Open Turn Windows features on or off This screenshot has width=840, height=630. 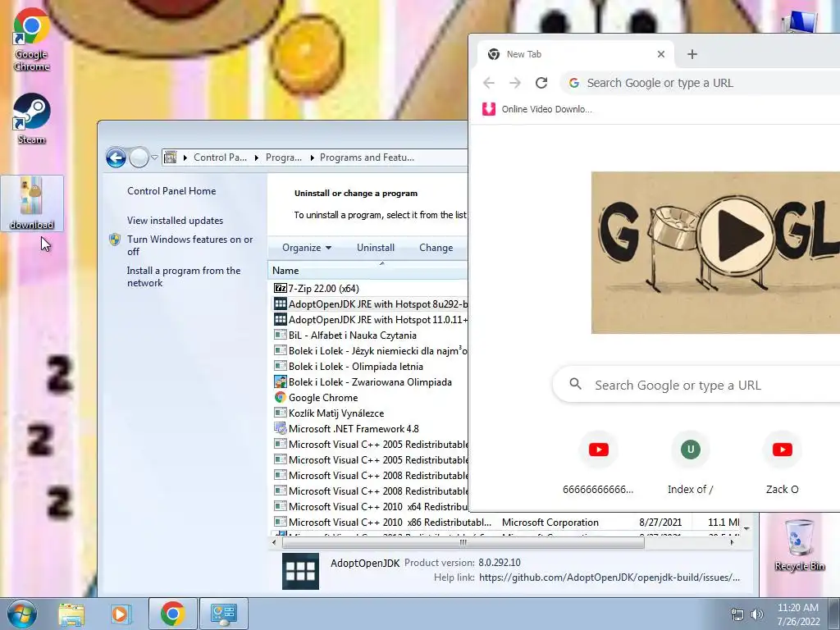click(x=189, y=245)
